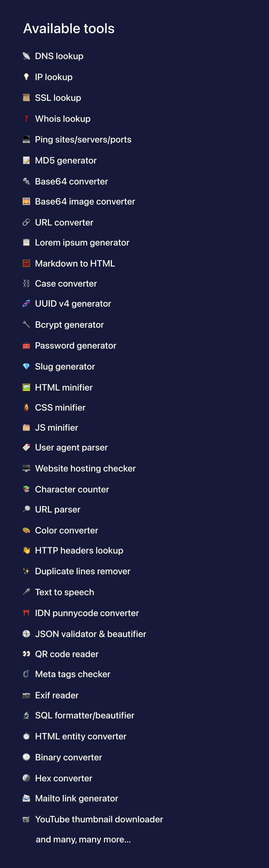Click the toolbox icon beside Password generator
Viewport: 269px width, 868px height.
tap(26, 346)
